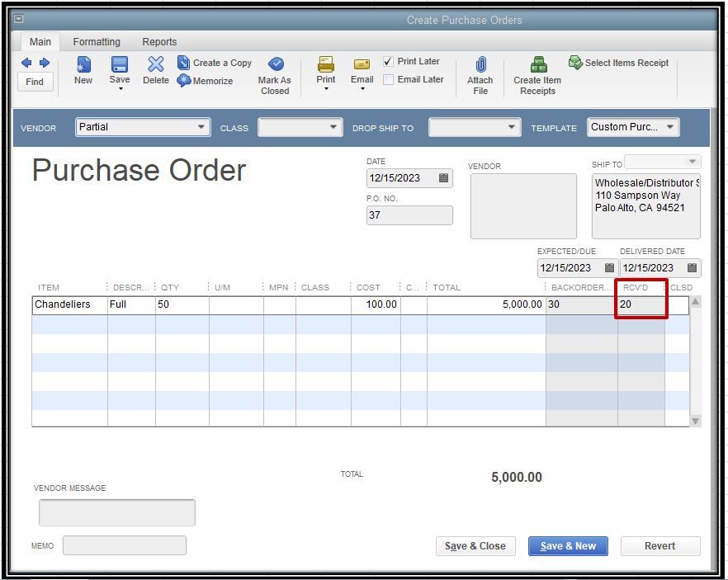
Task: Switch to the Formatting tab
Action: pos(97,42)
